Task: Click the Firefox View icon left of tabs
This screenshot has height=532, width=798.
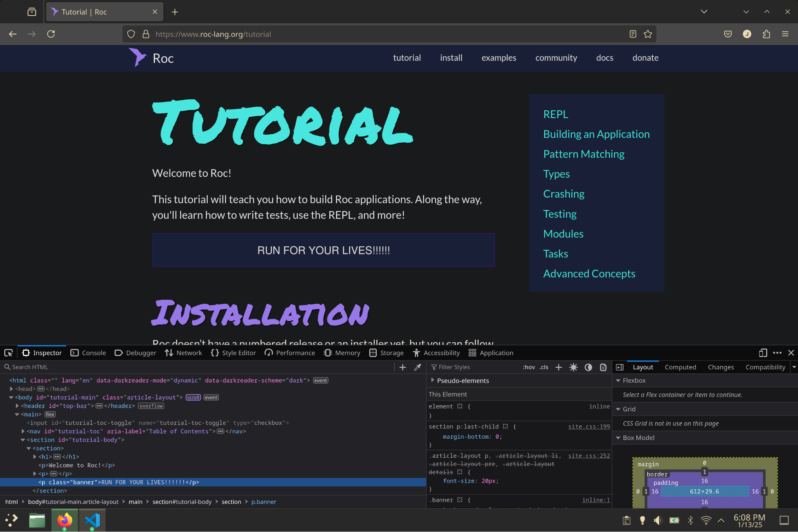Action: [x=31, y=12]
